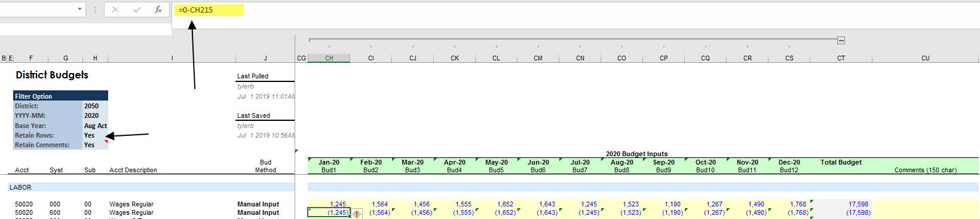The image size is (980, 219).
Task: Click Manual Input for account 50020 000
Action: tap(258, 204)
